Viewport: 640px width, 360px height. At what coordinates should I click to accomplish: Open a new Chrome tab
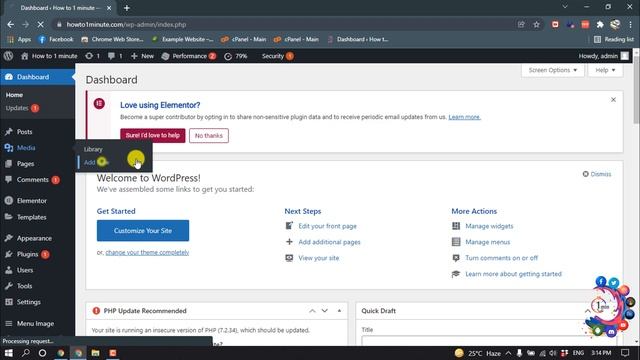tap(127, 8)
